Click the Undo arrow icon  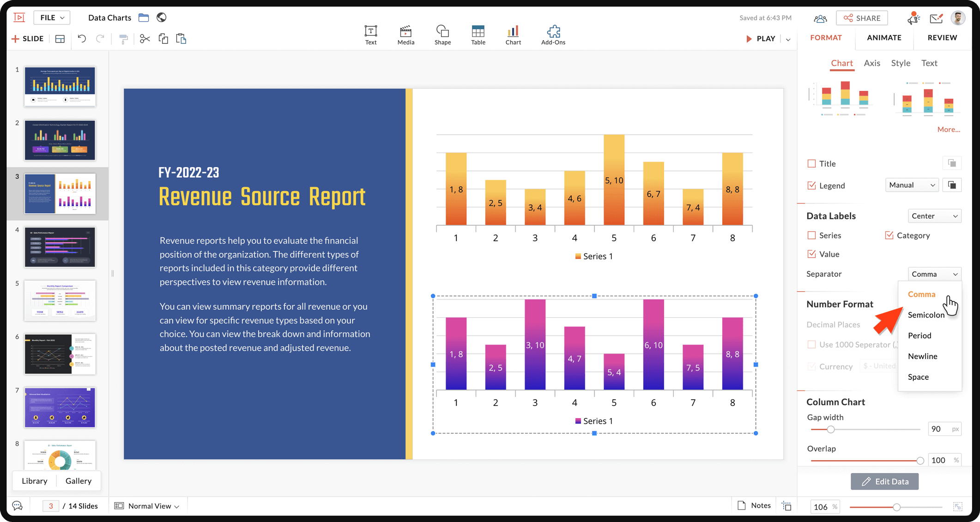[82, 39]
